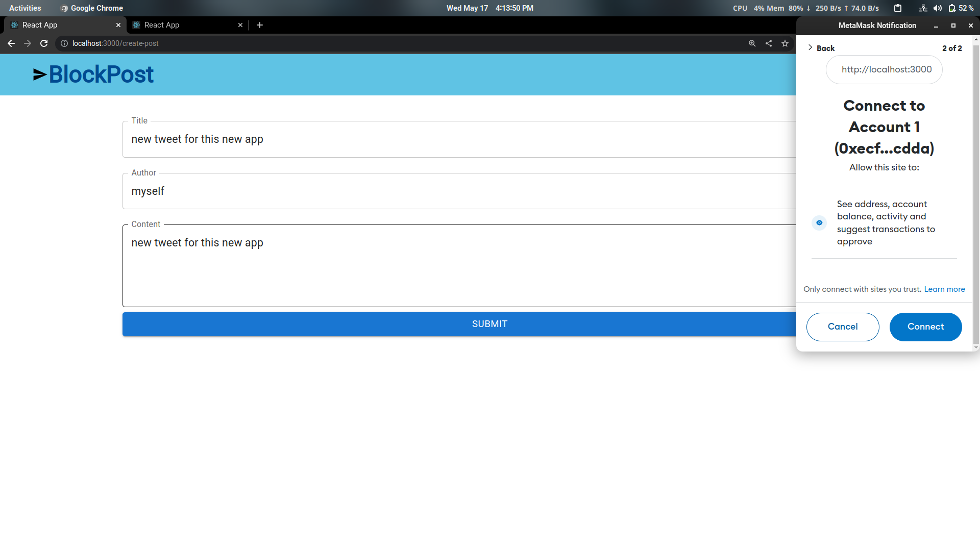Screen dimensions: 980x551
Task: Reload the page with refresh icon
Action: pyautogui.click(x=44, y=43)
